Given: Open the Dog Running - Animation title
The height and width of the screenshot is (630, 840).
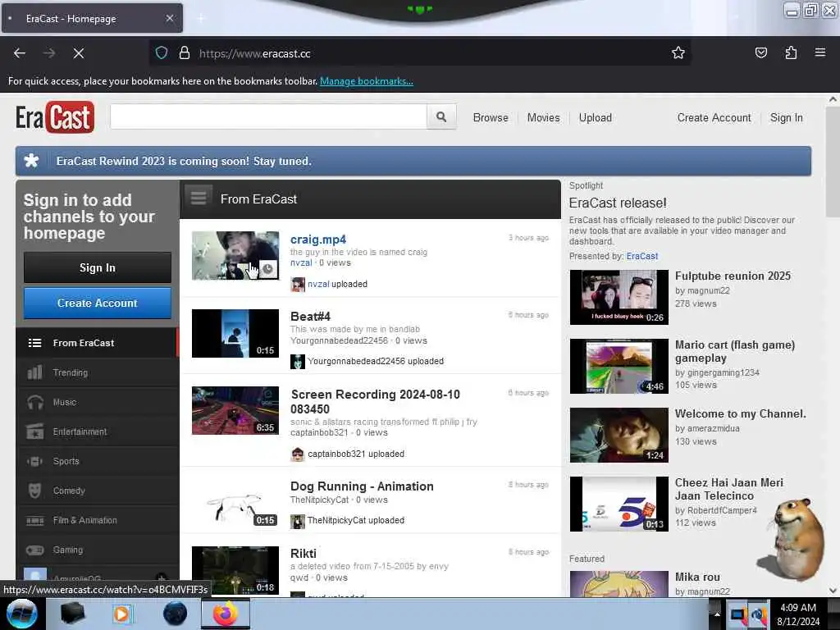Looking at the screenshot, I should pyautogui.click(x=362, y=486).
